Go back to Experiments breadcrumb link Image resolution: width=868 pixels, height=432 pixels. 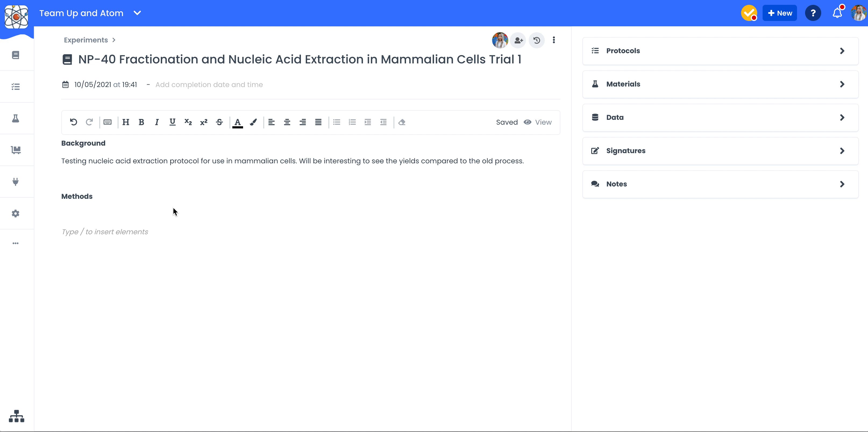click(x=86, y=40)
